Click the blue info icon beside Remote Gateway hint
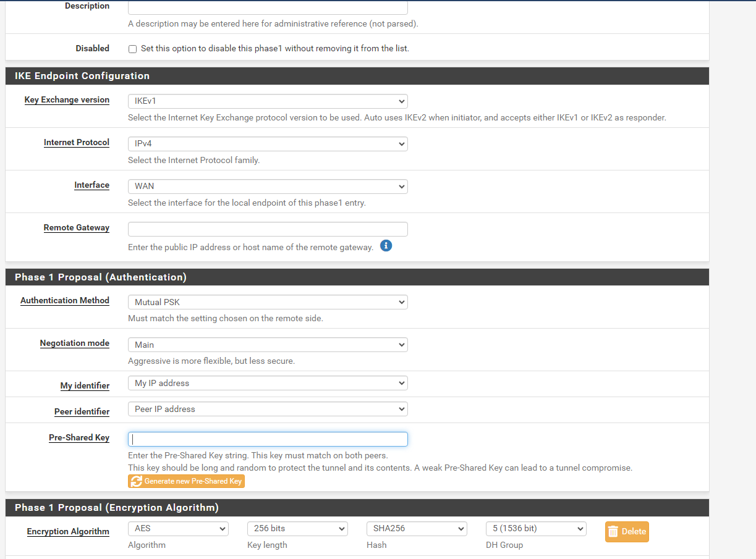The width and height of the screenshot is (756, 559). coord(386,246)
